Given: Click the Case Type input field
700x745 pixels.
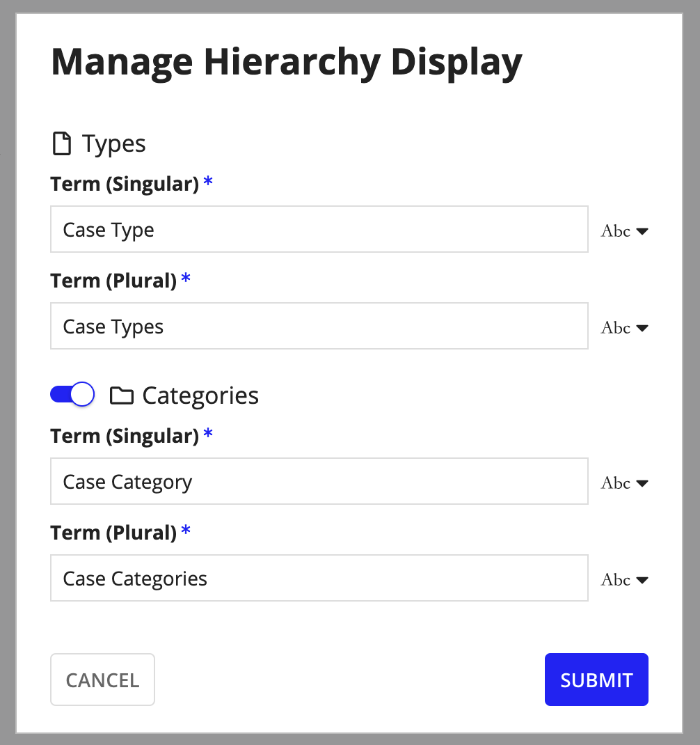Looking at the screenshot, I should [x=319, y=229].
